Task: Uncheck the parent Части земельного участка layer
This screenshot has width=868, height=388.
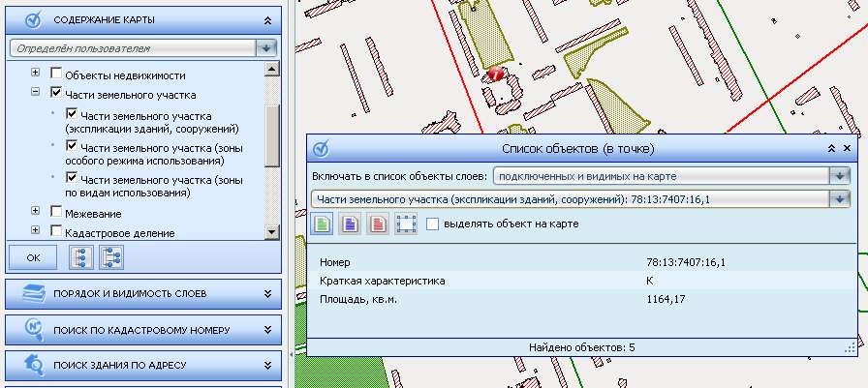Action: coord(56,92)
